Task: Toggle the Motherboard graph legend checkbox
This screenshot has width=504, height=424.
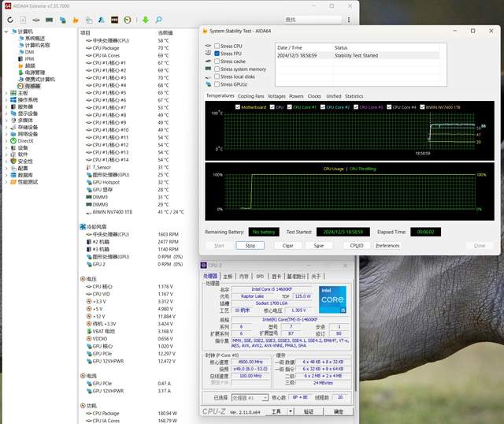Action: pyautogui.click(x=238, y=106)
